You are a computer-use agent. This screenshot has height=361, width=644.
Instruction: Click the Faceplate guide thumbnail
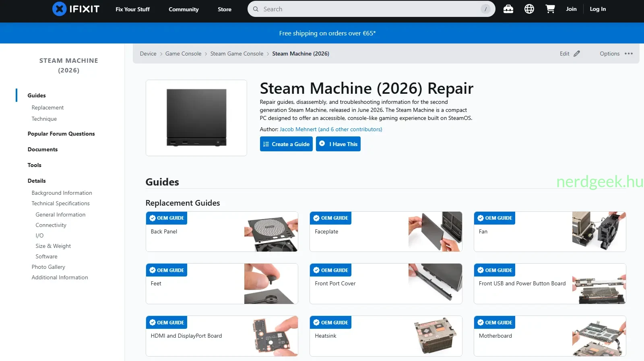point(435,232)
